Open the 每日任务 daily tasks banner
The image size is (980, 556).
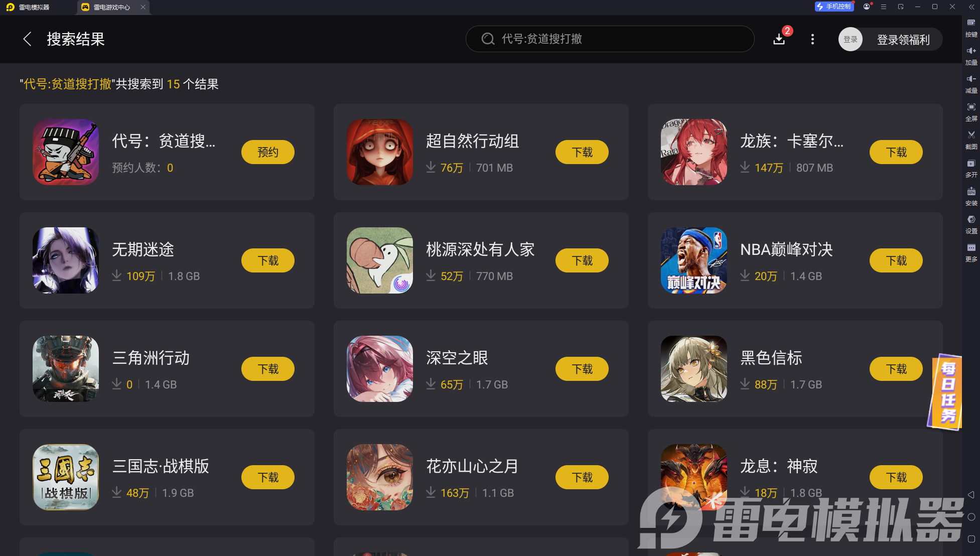point(944,392)
